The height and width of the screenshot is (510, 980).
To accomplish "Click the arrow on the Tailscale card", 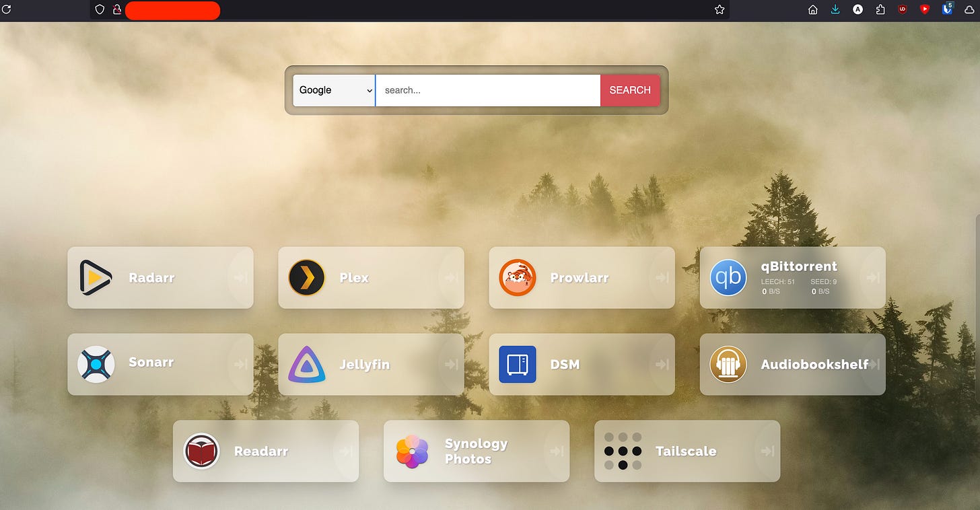I will pos(767,451).
